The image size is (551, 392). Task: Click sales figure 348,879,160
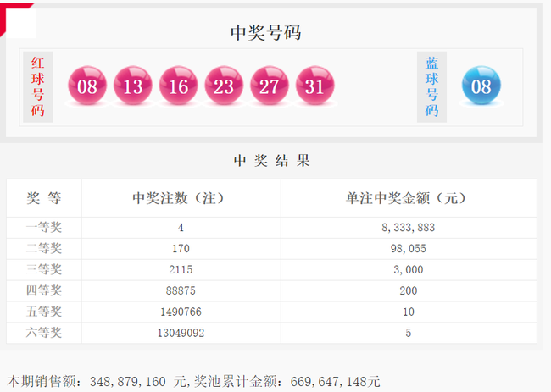pos(127,382)
